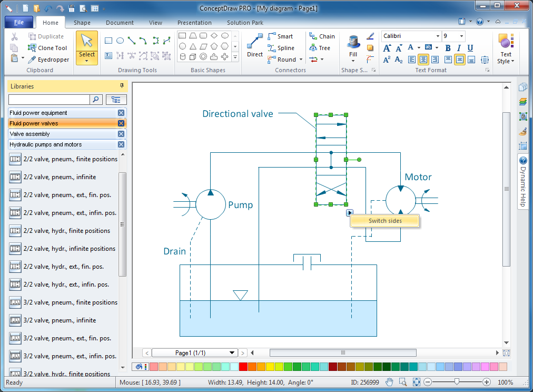Image resolution: width=533 pixels, height=392 pixels.
Task: Open the library tree view button
Action: tap(116, 99)
